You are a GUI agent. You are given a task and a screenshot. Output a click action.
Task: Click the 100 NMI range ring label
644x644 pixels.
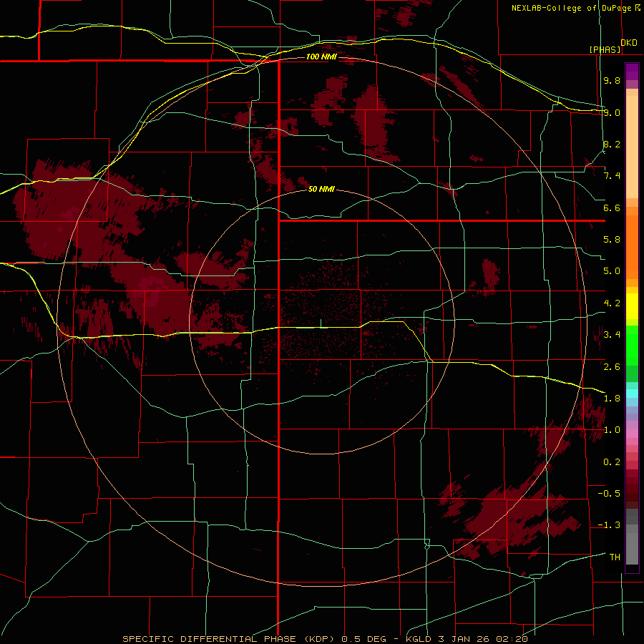pyautogui.click(x=321, y=57)
